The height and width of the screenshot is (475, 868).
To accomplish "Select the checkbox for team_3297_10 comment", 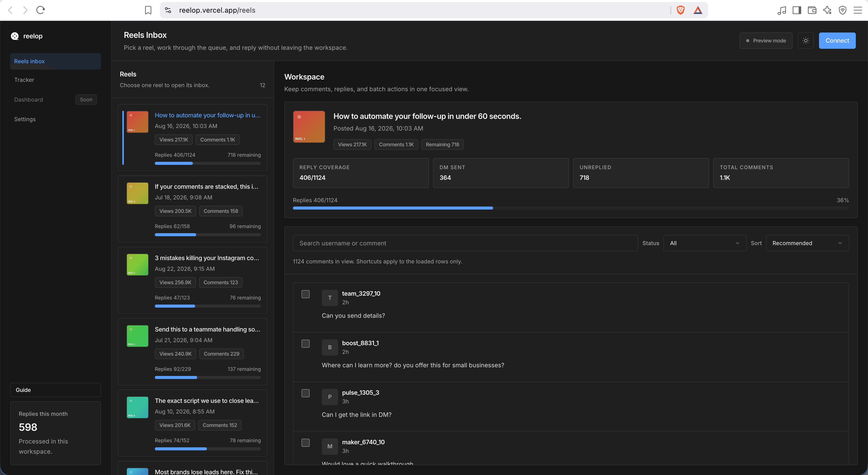I will [306, 294].
